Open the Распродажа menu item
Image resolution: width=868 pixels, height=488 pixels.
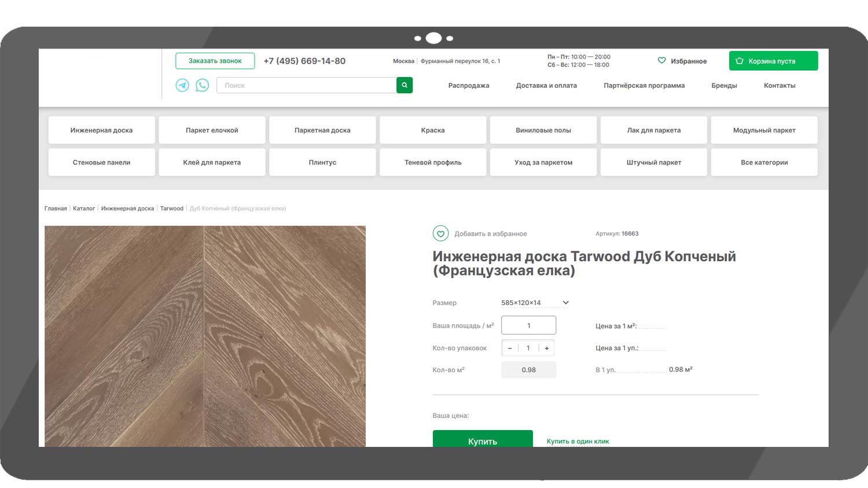click(x=469, y=85)
